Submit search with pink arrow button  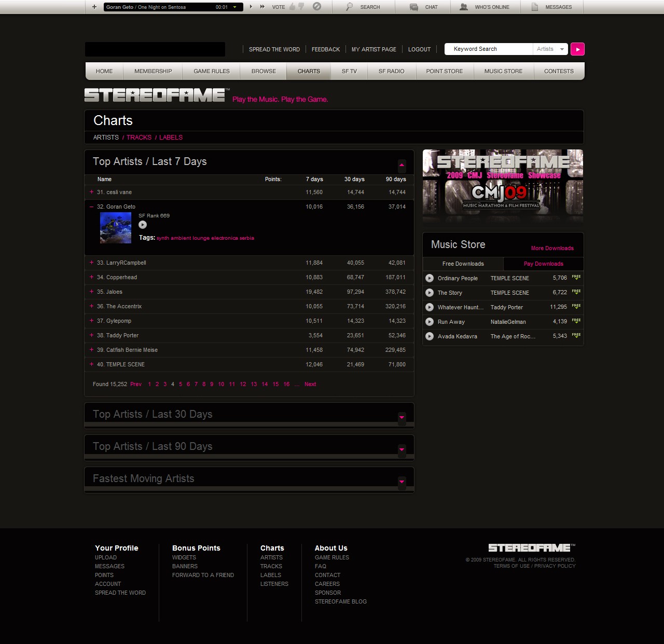coord(577,49)
